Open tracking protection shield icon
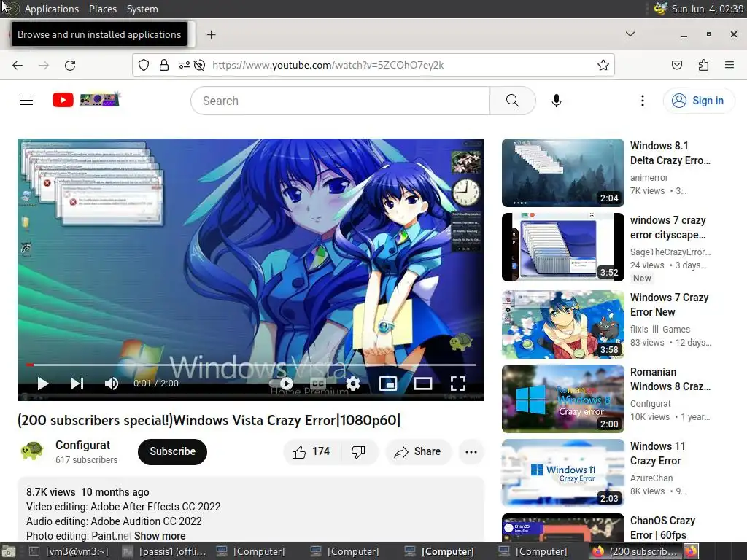The height and width of the screenshot is (560, 747). (x=144, y=65)
